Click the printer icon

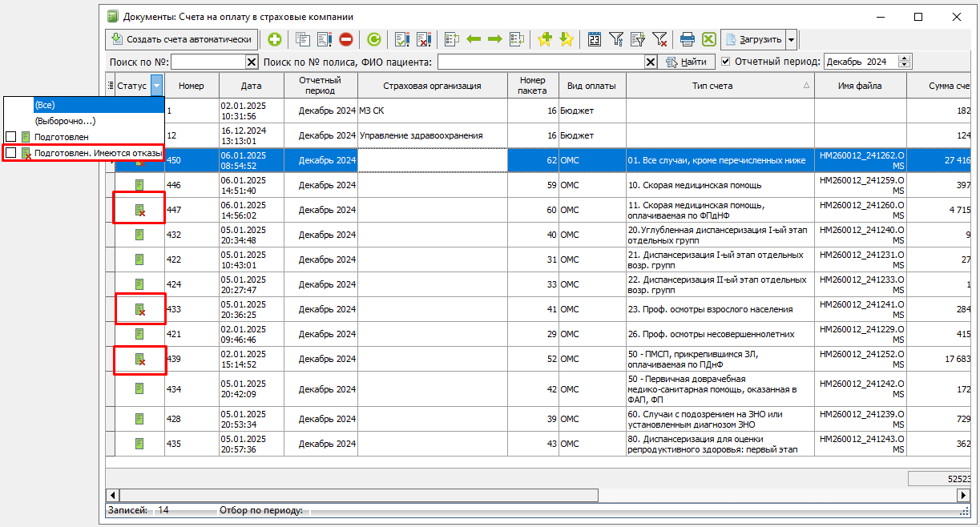(688, 39)
